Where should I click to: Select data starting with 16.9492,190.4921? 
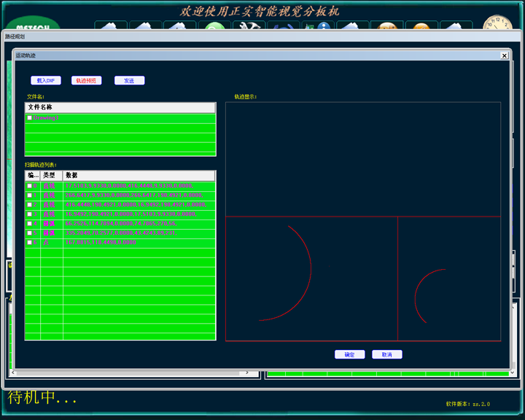131,214
